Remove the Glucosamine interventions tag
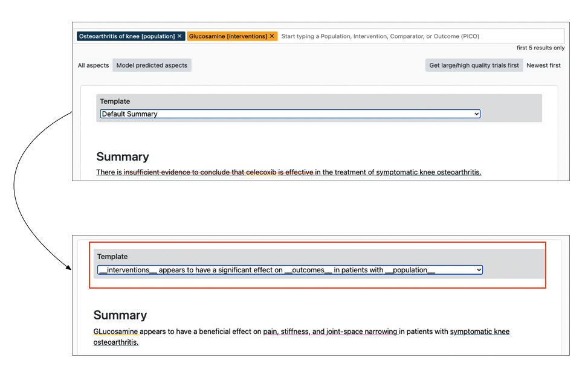588x375 pixels. [x=272, y=36]
